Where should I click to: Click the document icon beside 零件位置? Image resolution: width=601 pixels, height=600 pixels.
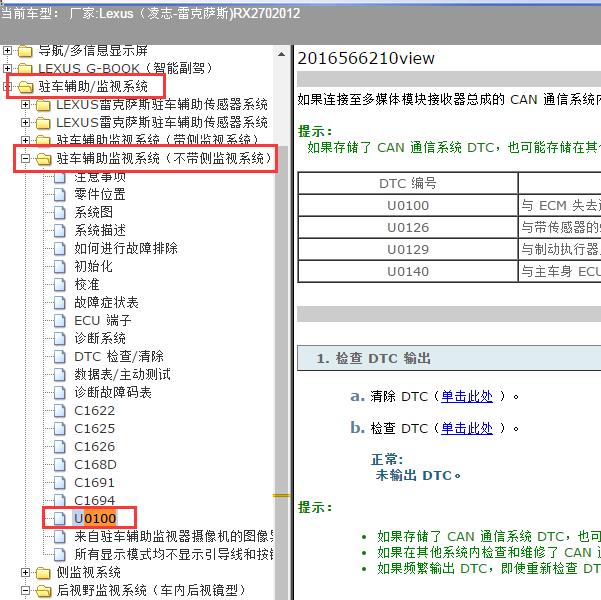(x=59, y=194)
